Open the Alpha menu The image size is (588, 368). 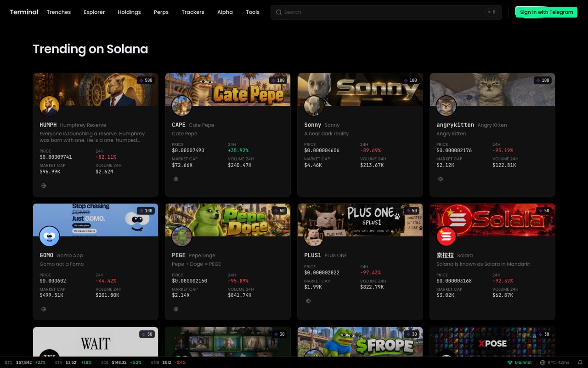click(225, 12)
